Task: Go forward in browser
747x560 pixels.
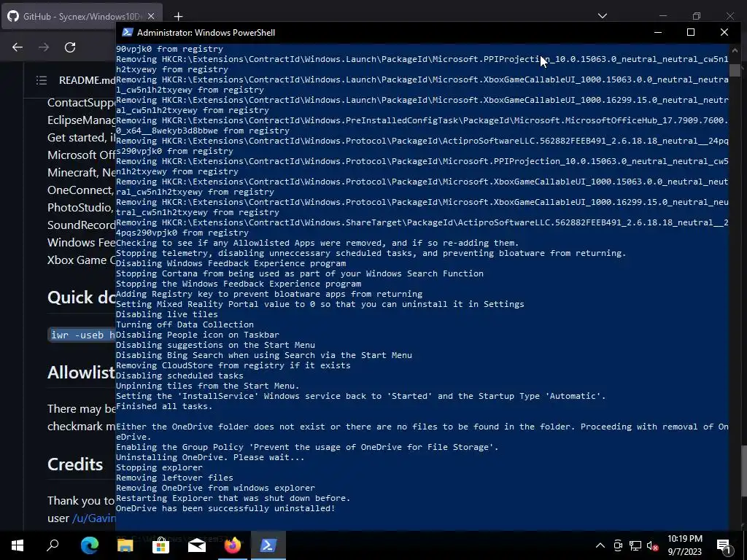Action: (x=44, y=47)
